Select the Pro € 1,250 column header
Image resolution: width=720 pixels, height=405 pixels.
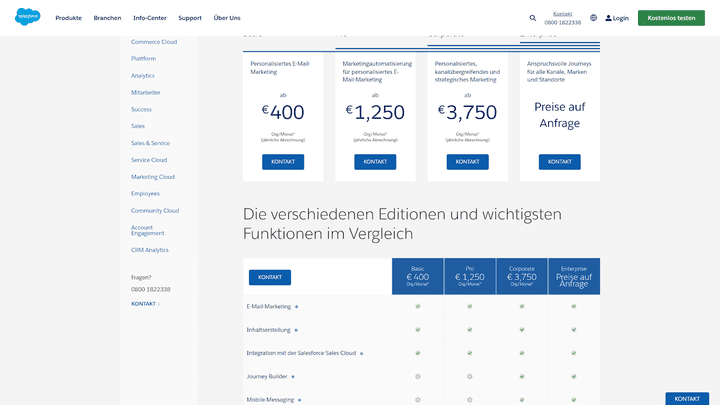(470, 276)
